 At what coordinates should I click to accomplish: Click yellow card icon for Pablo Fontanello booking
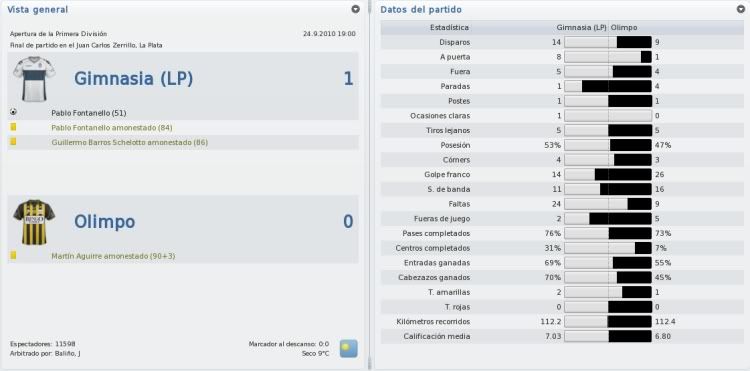tap(13, 127)
